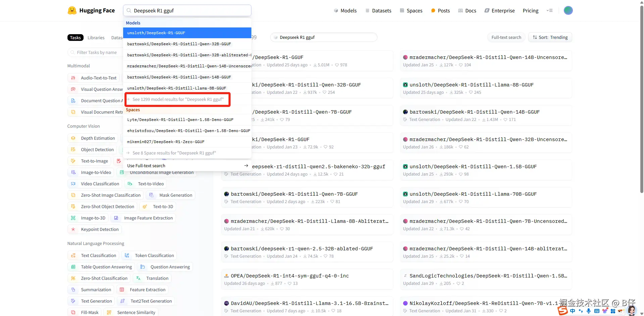Image resolution: width=644 pixels, height=316 pixels.
Task: Click the Hugging Face logo icon
Action: (x=72, y=10)
